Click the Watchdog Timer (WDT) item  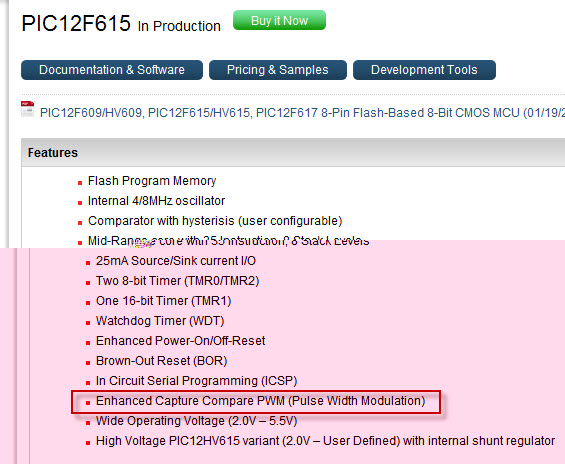click(x=160, y=321)
